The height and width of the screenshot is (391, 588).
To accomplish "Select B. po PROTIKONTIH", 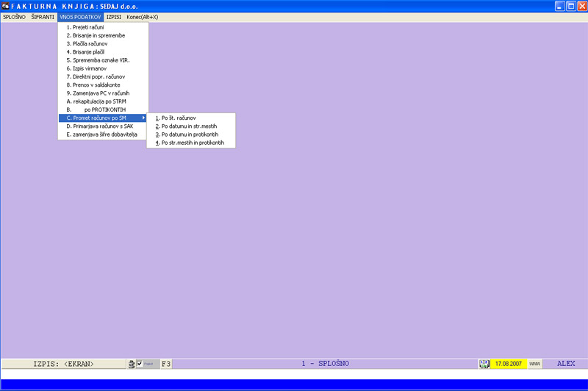I will pyautogui.click(x=103, y=110).
